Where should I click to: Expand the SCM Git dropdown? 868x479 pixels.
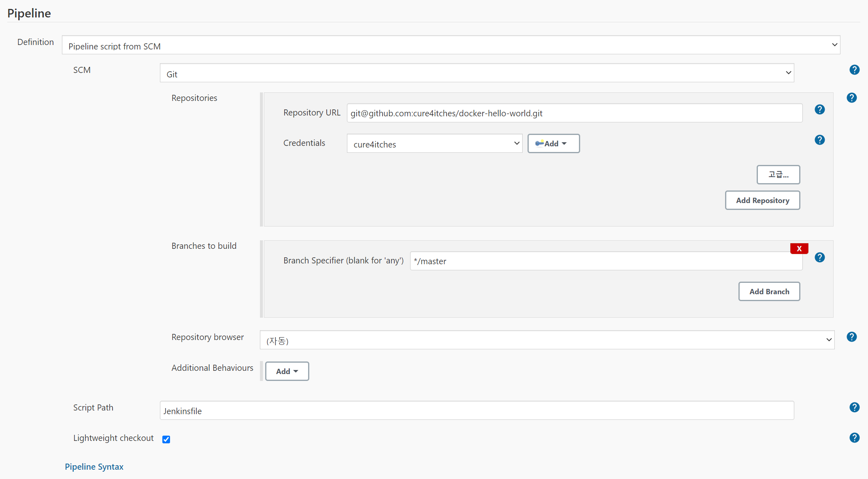pos(477,73)
